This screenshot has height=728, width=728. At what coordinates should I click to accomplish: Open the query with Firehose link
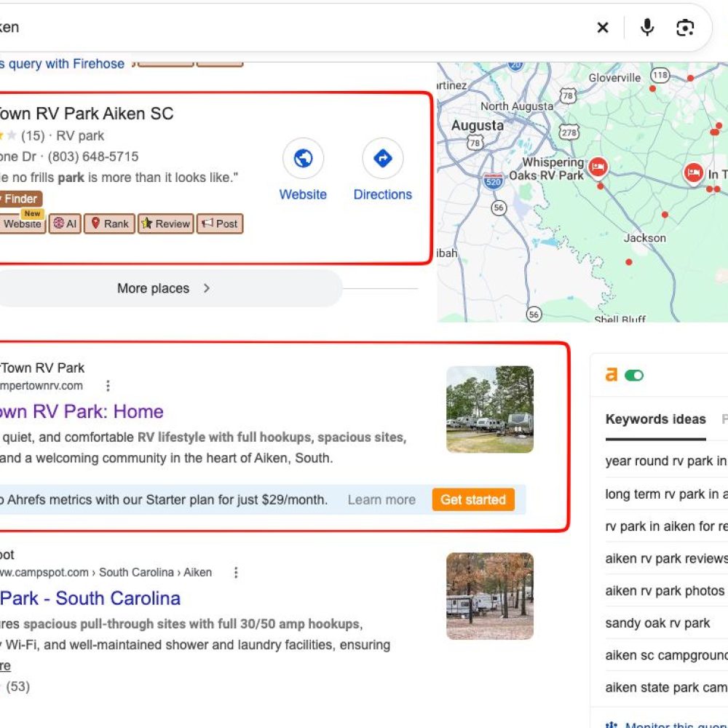coord(62,63)
